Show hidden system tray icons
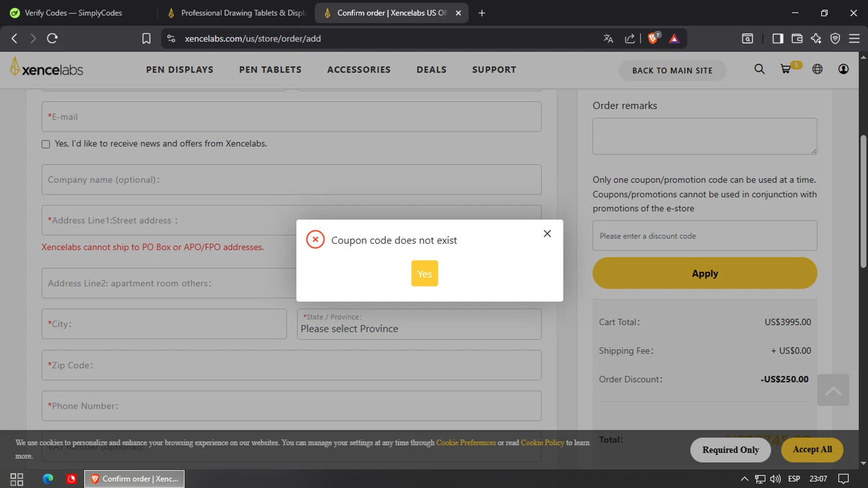This screenshot has height=488, width=868. (x=744, y=479)
